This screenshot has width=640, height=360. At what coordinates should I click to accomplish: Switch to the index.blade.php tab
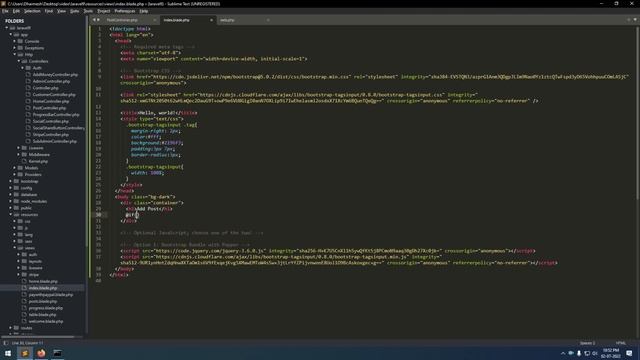coord(177,20)
